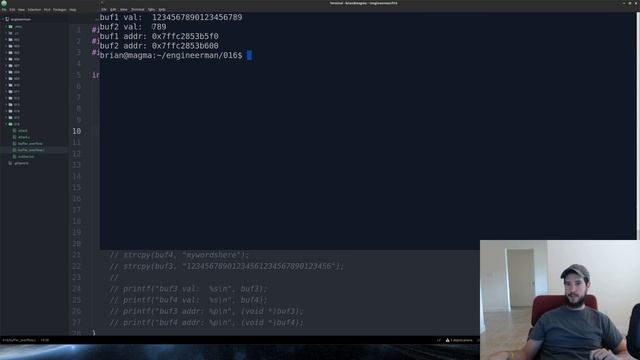
Task: Open the Atom View menu
Action: [21, 9]
